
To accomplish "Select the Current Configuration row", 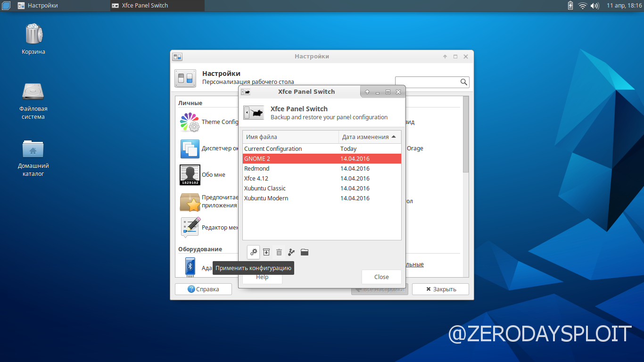I will [322, 149].
